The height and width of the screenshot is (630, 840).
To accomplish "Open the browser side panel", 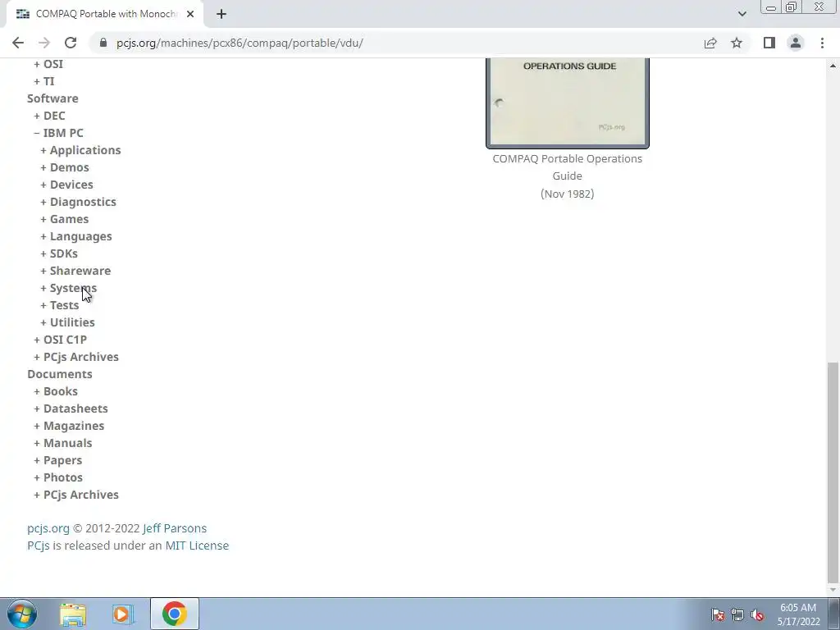I will 769,43.
